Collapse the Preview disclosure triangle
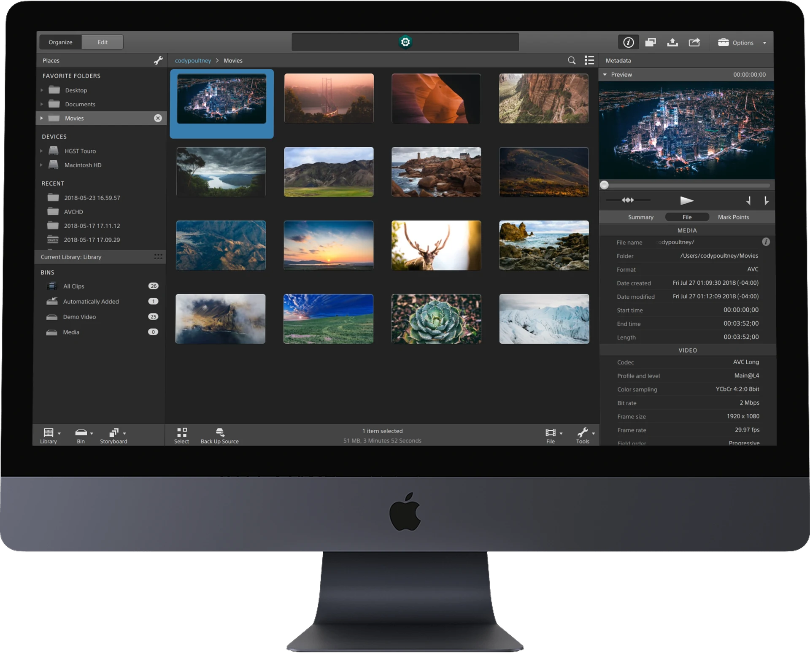The width and height of the screenshot is (810, 672). (605, 75)
